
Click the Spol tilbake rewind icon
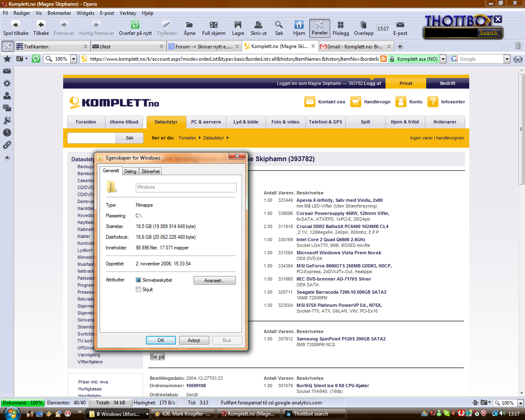point(16,25)
